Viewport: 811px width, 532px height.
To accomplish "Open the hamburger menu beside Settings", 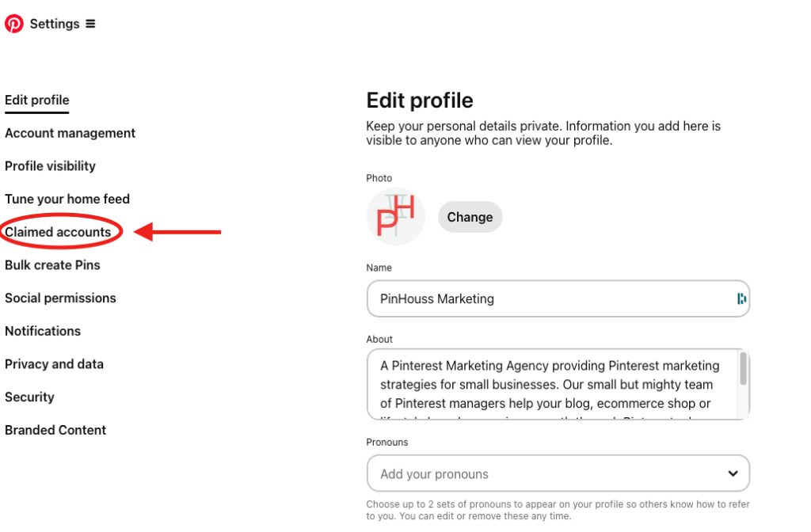I will 89,24.
